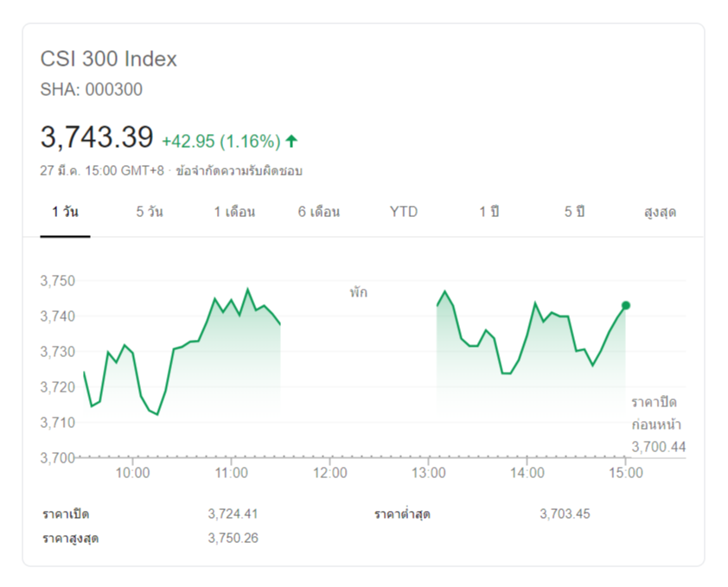Select the YTD tab
The width and height of the screenshot is (728, 587).
pos(404,212)
